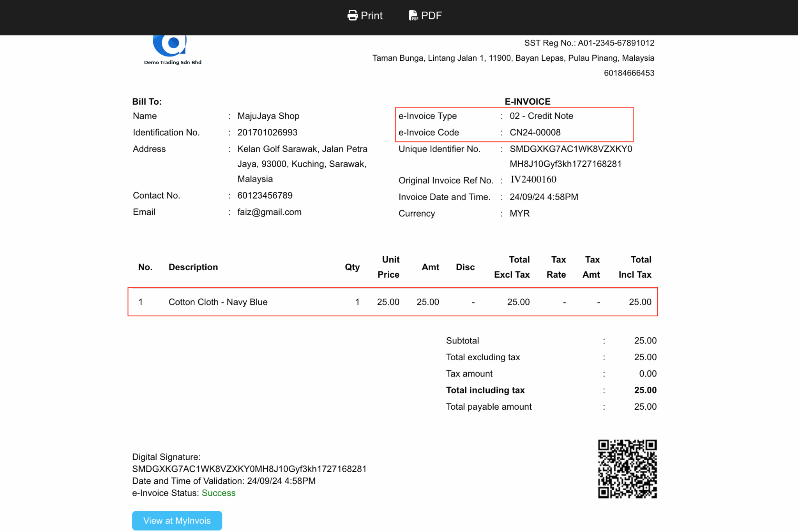
Task: Click the Original Invoice Ref IV2400160
Action: click(533, 180)
